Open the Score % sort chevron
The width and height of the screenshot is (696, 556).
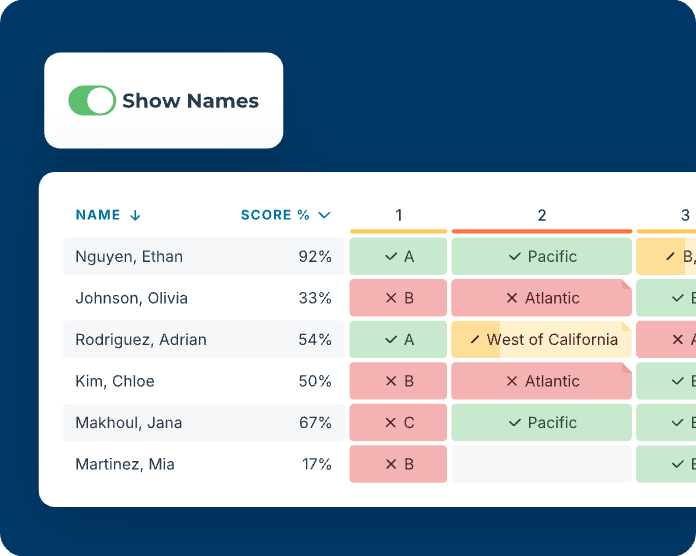(324, 215)
